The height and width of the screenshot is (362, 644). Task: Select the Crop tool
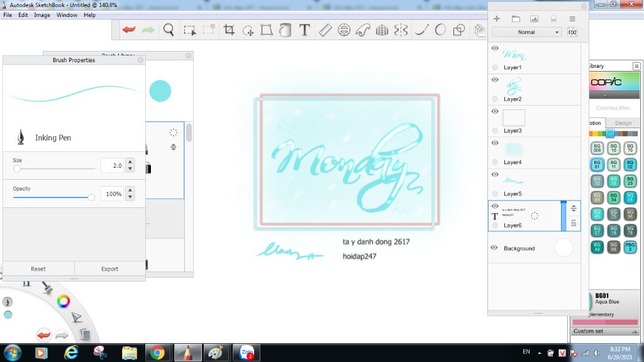tap(229, 30)
